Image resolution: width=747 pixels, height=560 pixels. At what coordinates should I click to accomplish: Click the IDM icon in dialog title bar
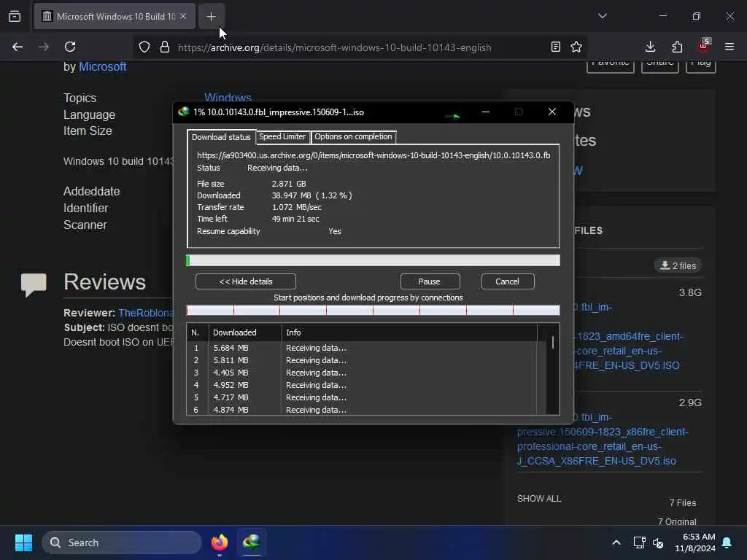coord(183,112)
